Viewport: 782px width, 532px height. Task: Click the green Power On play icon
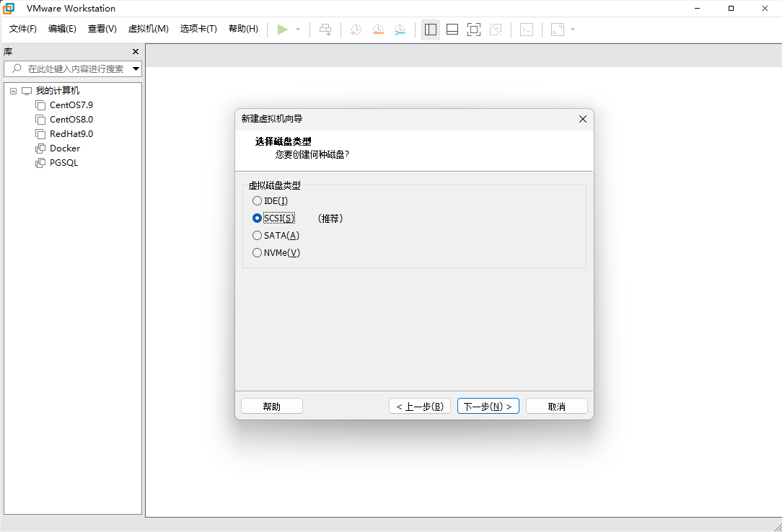(x=282, y=30)
